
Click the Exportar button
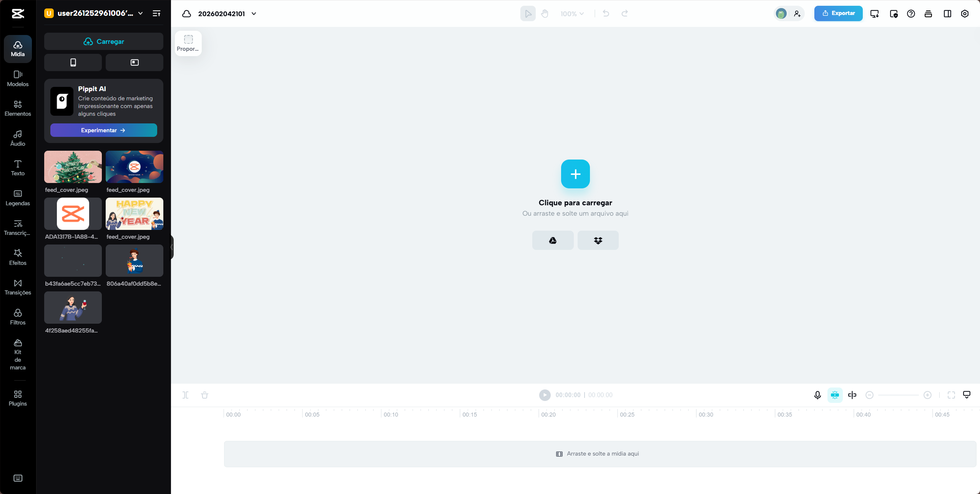click(838, 13)
